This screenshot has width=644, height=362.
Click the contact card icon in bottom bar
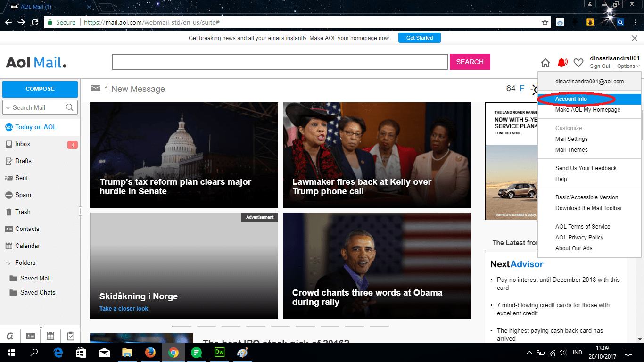[x=30, y=336]
